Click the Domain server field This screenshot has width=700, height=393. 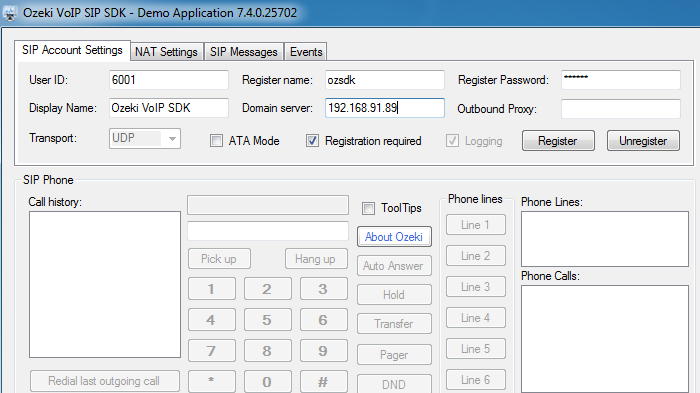point(385,108)
